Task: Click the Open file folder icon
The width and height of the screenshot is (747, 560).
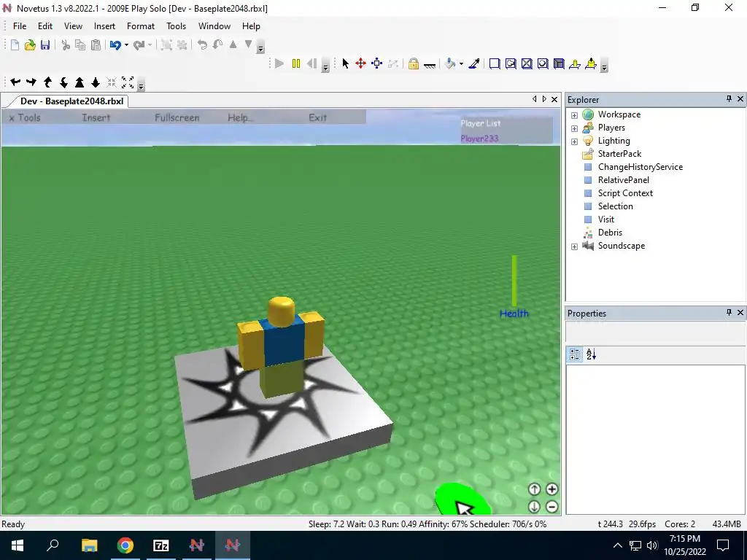Action: point(30,44)
